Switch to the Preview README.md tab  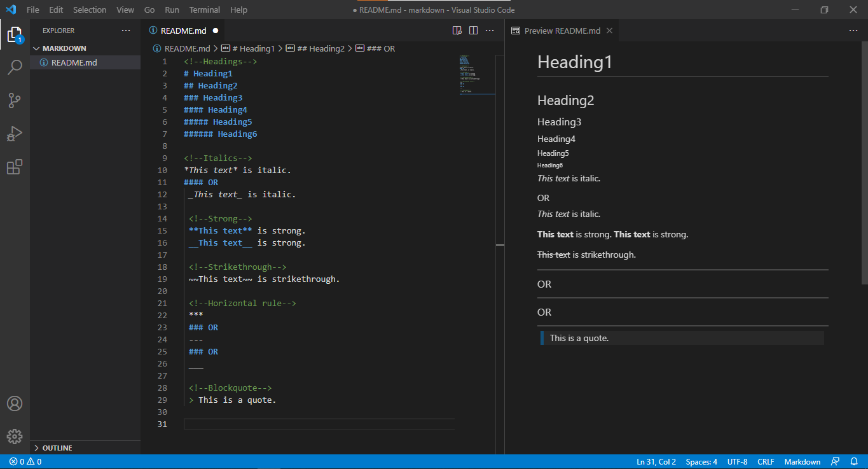pos(561,31)
